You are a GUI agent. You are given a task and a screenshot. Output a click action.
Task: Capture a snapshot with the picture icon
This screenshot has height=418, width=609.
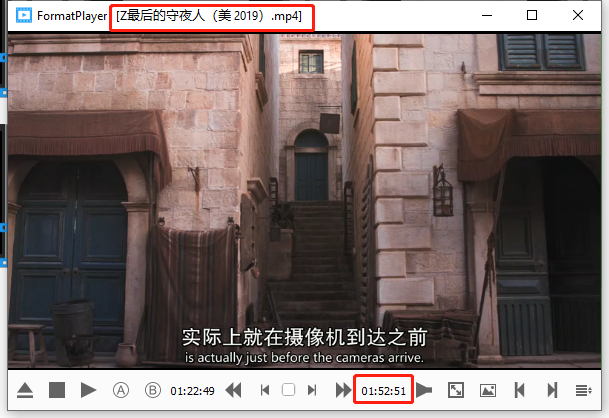pos(488,390)
